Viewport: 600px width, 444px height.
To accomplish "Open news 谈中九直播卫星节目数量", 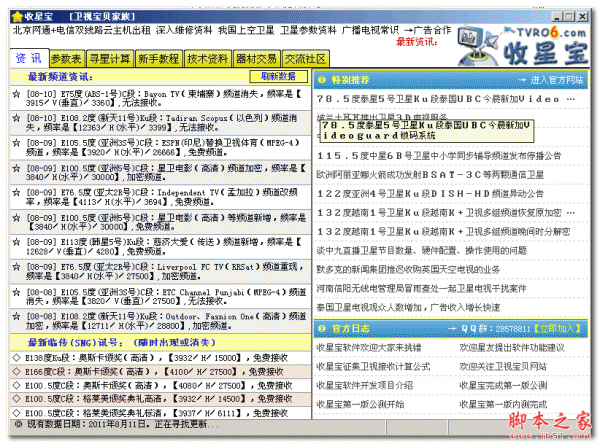I will tap(422, 251).
